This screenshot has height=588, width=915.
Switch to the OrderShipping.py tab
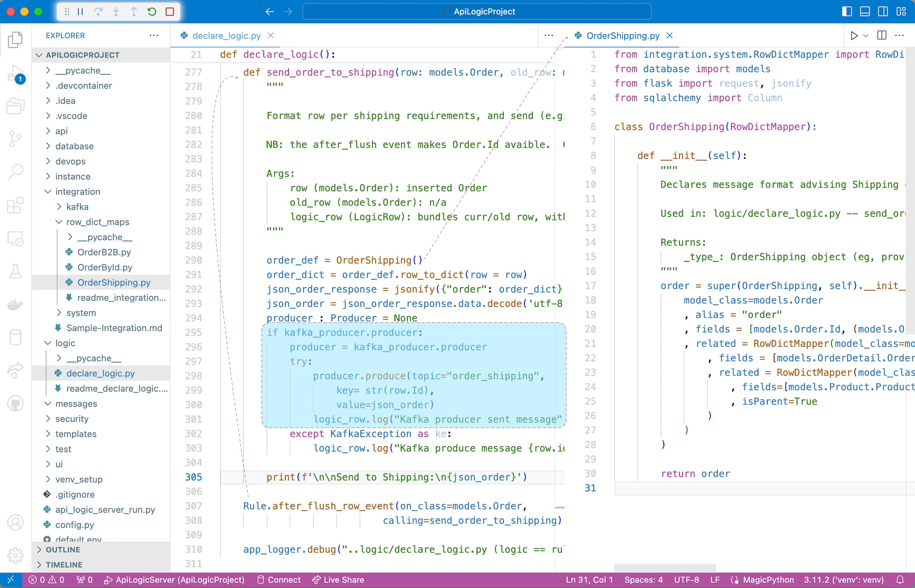623,36
